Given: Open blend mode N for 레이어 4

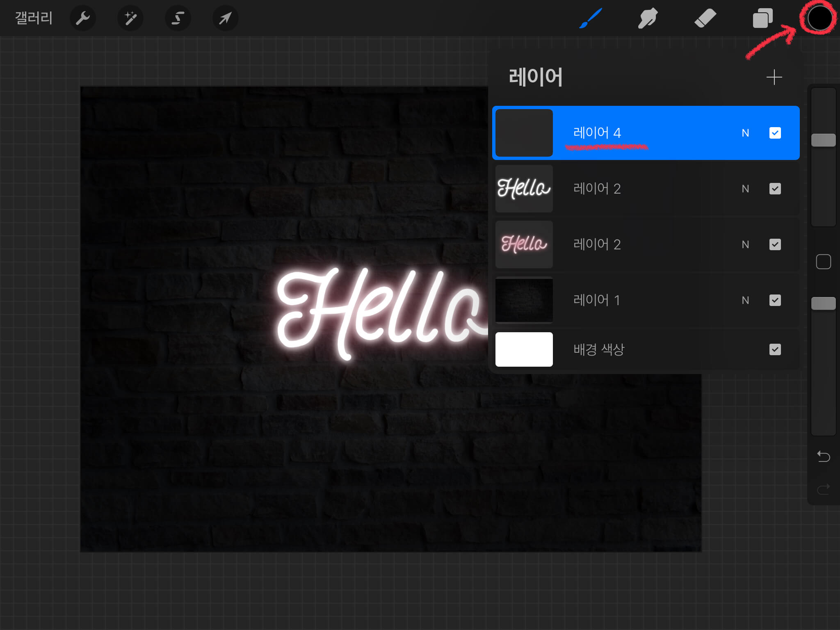Looking at the screenshot, I should click(745, 133).
